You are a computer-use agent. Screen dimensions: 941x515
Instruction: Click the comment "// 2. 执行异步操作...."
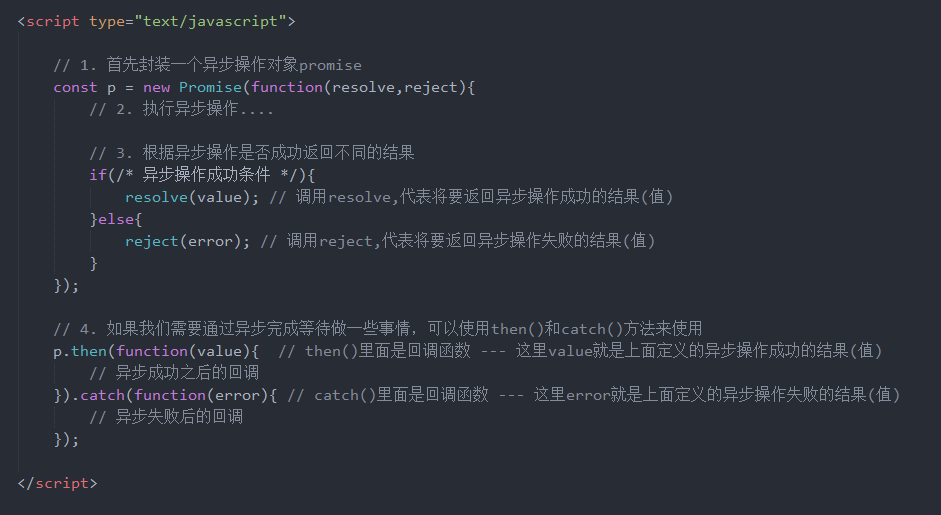tap(181, 109)
